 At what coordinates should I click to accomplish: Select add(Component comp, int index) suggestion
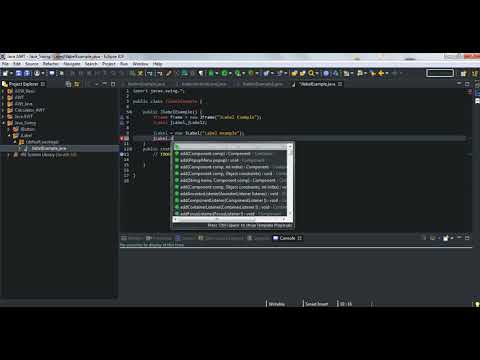tap(230, 167)
